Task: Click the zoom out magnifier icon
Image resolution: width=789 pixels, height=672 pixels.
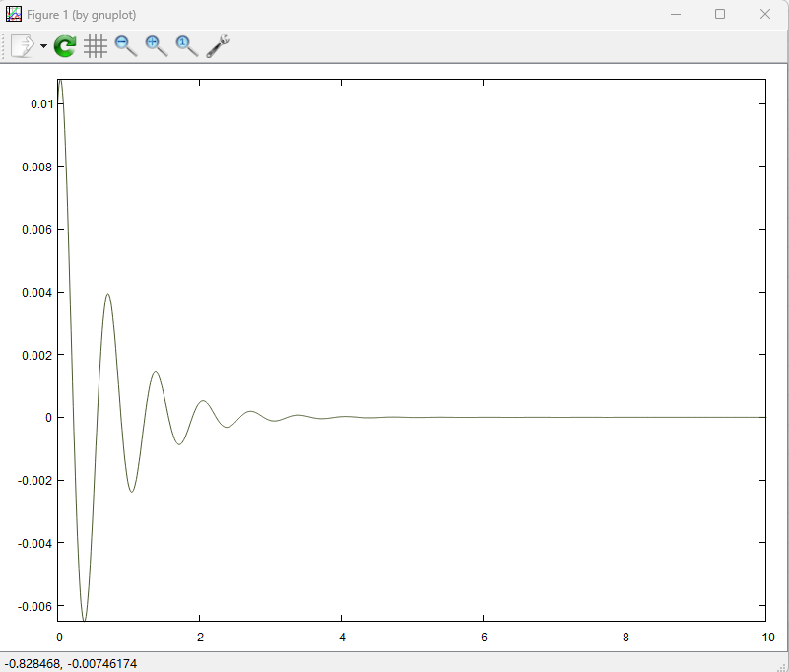Action: (x=126, y=46)
